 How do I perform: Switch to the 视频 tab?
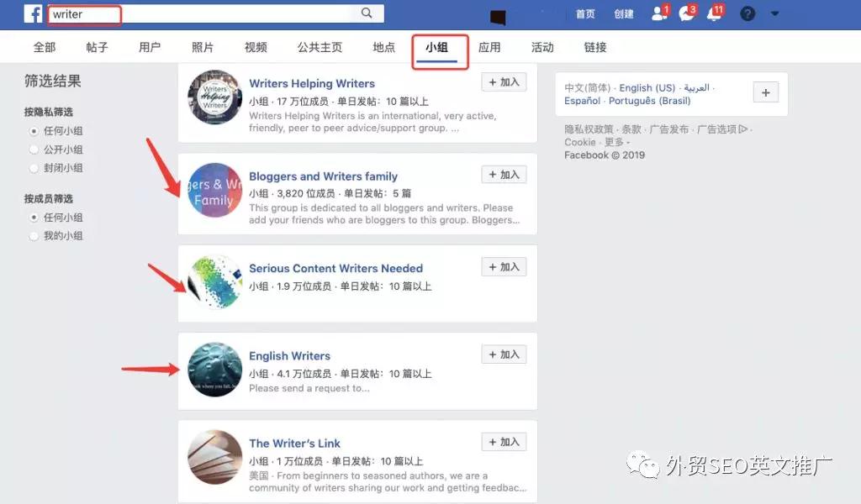click(x=256, y=47)
